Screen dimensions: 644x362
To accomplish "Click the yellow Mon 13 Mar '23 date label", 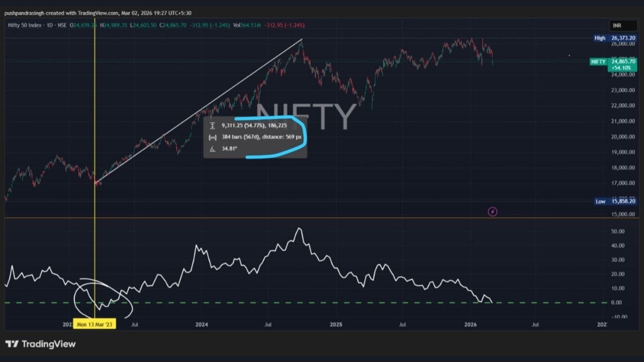I will click(95, 324).
